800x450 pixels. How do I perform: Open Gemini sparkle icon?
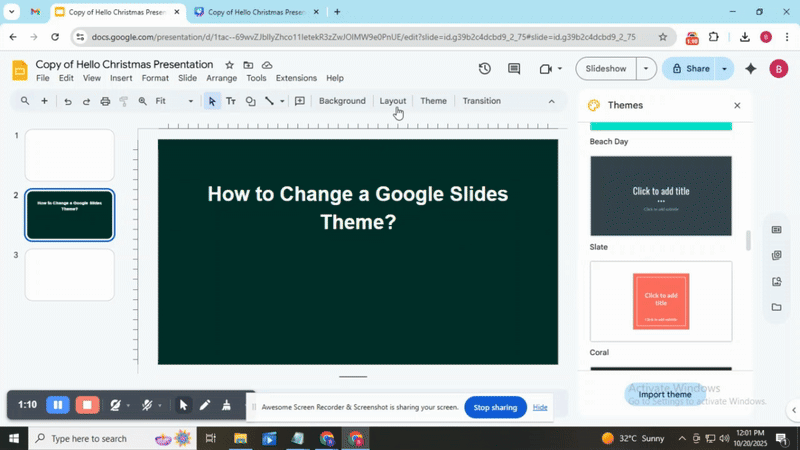tap(751, 69)
